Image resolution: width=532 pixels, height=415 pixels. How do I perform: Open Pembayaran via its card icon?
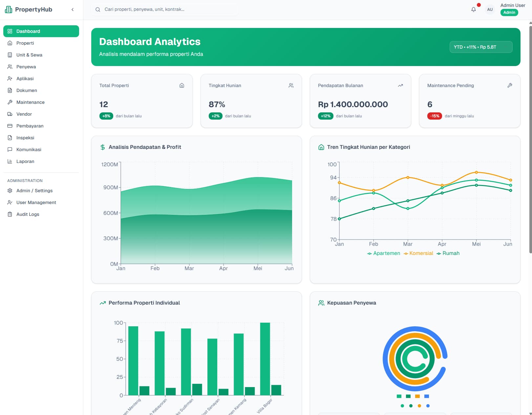tap(10, 126)
